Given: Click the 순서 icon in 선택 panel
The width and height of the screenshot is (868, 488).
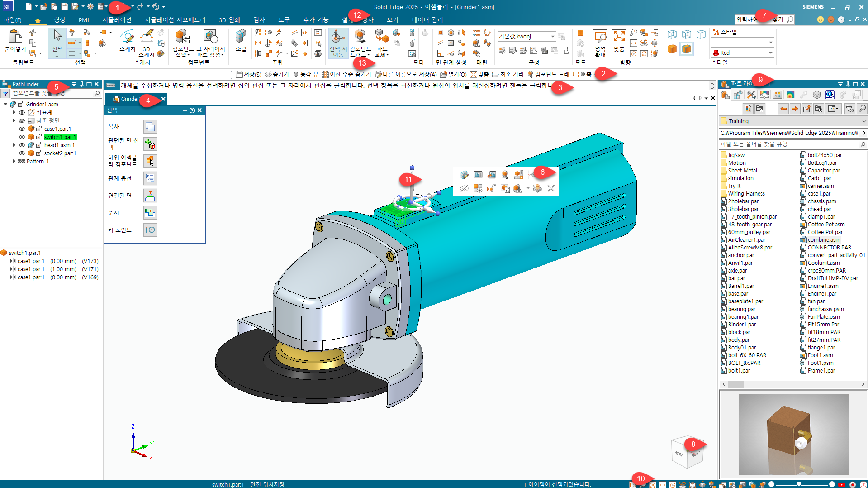Looking at the screenshot, I should [150, 213].
